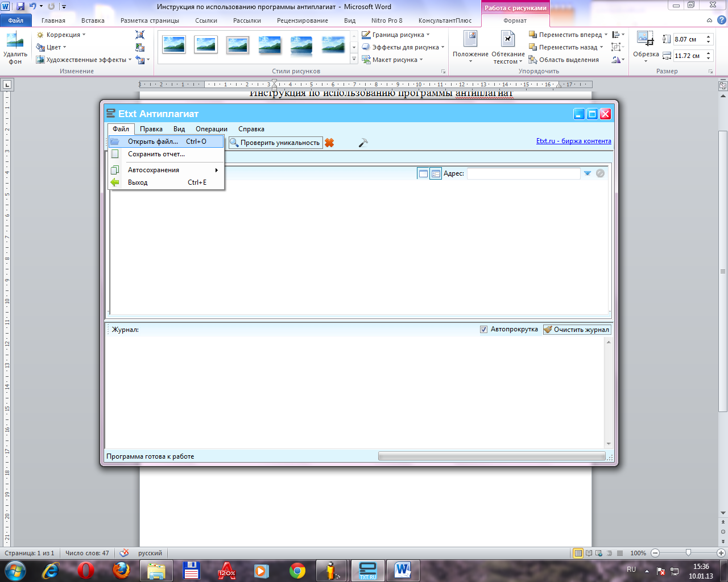Increase picture width with up stepper
This screenshot has height=582, width=728.
[709, 53]
